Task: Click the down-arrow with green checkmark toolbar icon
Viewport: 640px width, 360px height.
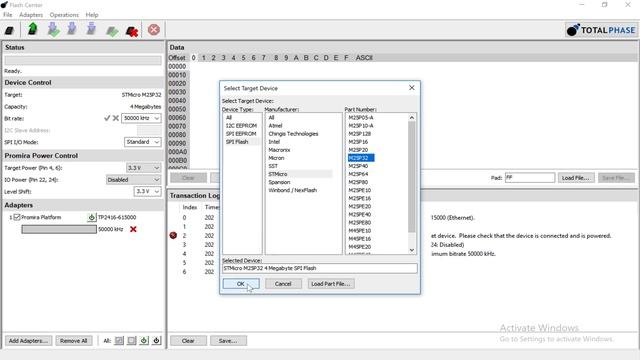Action: click(53, 30)
